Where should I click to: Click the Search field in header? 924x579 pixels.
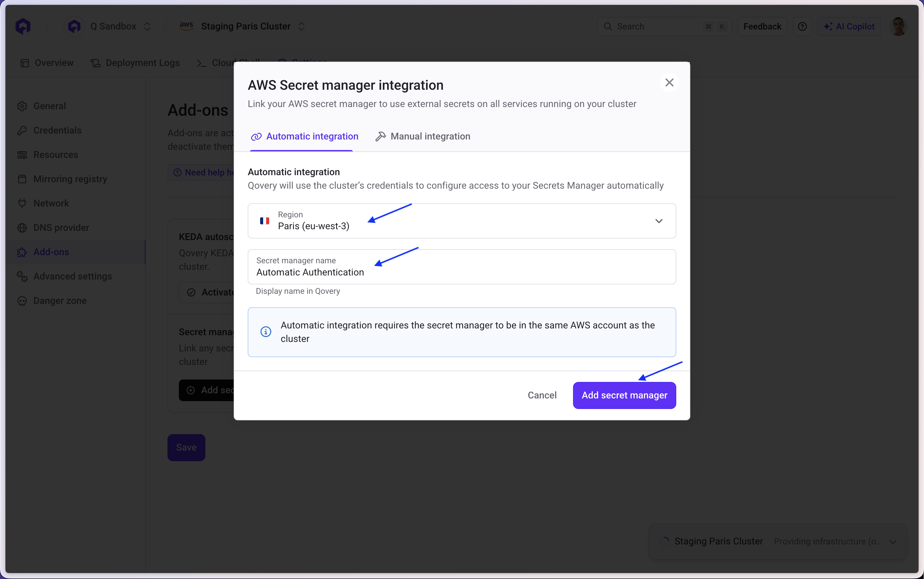664,26
